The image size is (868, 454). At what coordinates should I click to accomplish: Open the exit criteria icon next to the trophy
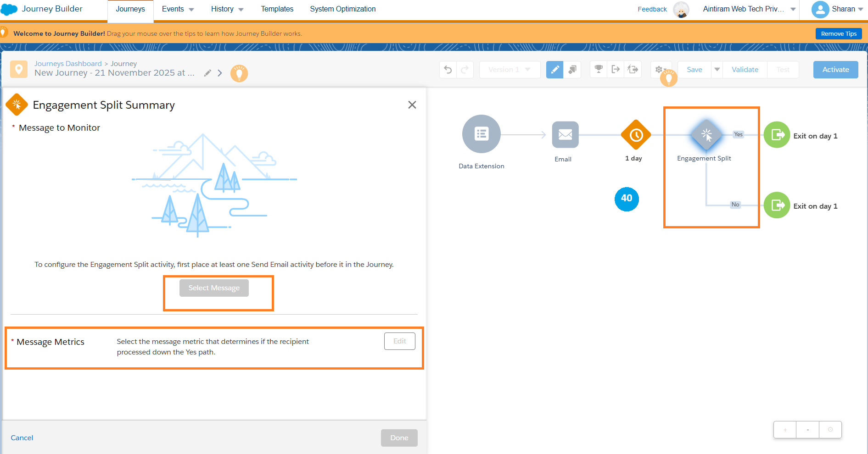(x=616, y=69)
